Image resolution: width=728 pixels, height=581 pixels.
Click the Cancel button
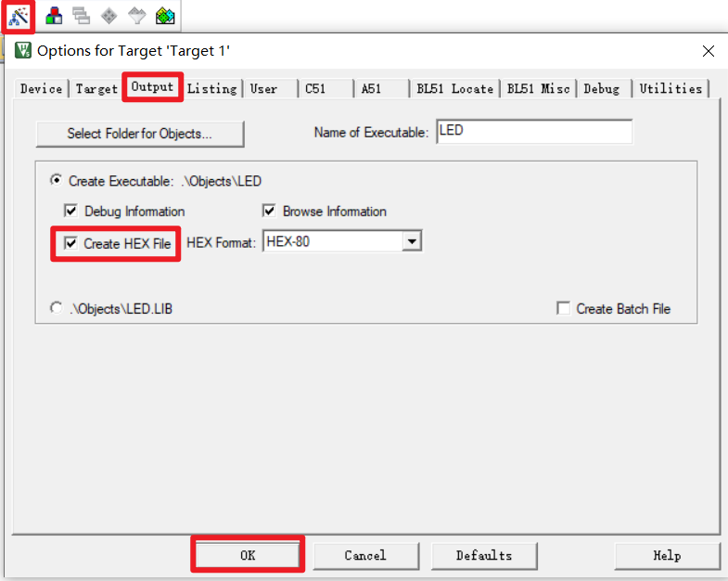click(x=365, y=555)
